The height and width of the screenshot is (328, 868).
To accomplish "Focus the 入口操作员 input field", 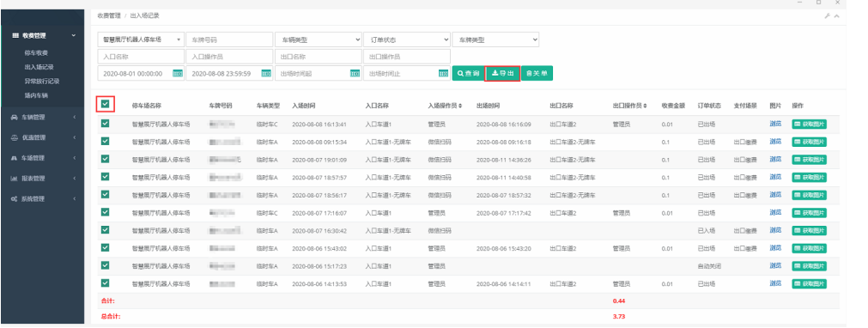I will pos(229,57).
